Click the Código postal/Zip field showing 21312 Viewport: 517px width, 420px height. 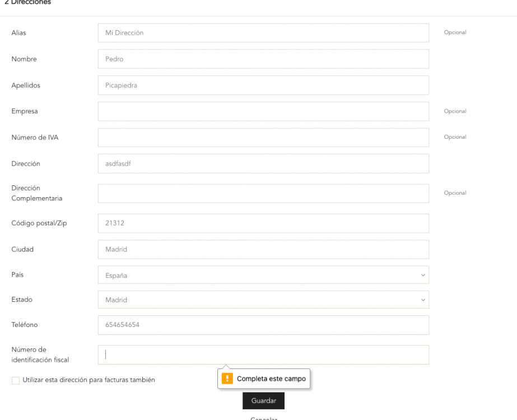coord(263,223)
